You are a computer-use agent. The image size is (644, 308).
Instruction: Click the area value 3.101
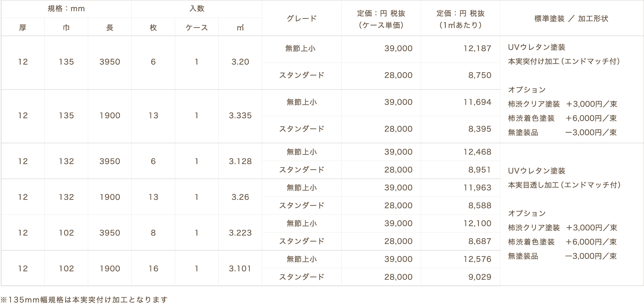tap(240, 269)
